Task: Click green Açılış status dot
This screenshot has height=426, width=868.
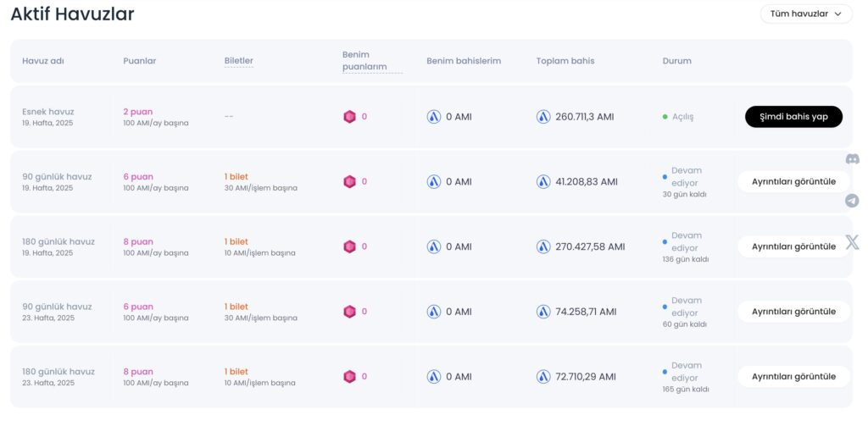Action: [x=665, y=117]
